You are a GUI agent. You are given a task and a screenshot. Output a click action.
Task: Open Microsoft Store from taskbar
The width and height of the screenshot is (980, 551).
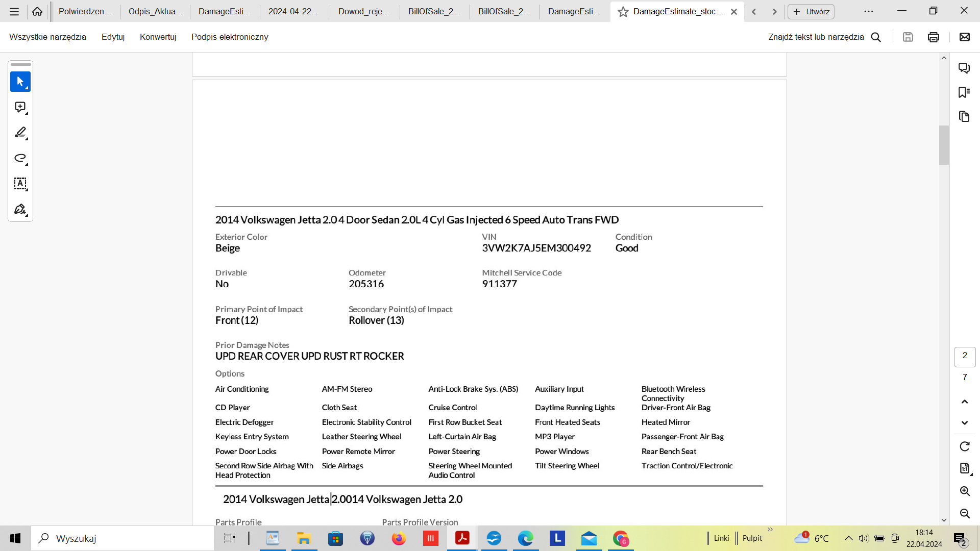click(x=335, y=538)
